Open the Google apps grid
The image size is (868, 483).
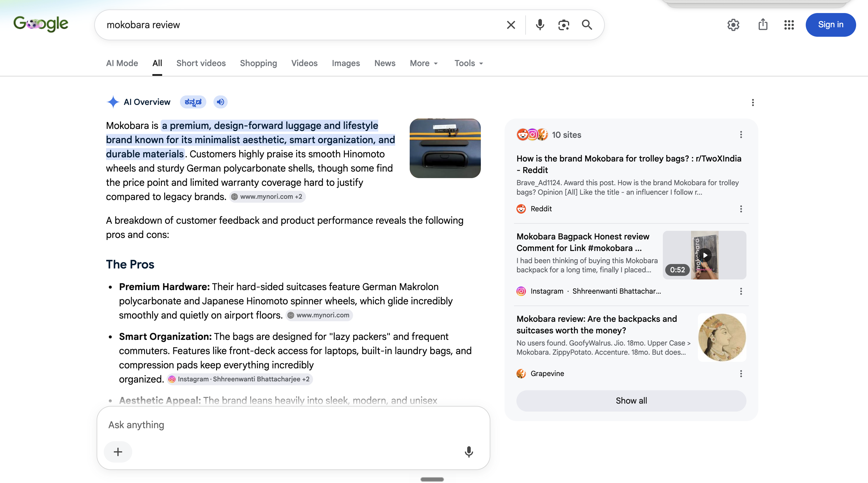coord(789,25)
